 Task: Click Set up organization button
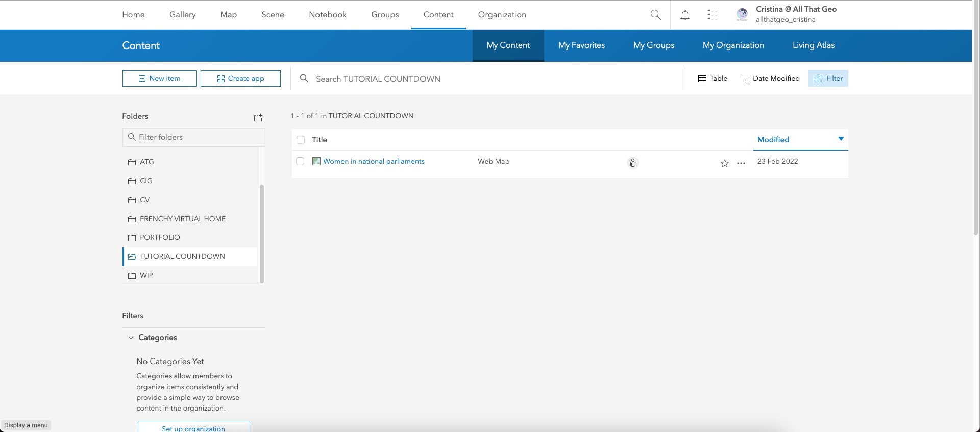[x=194, y=427]
